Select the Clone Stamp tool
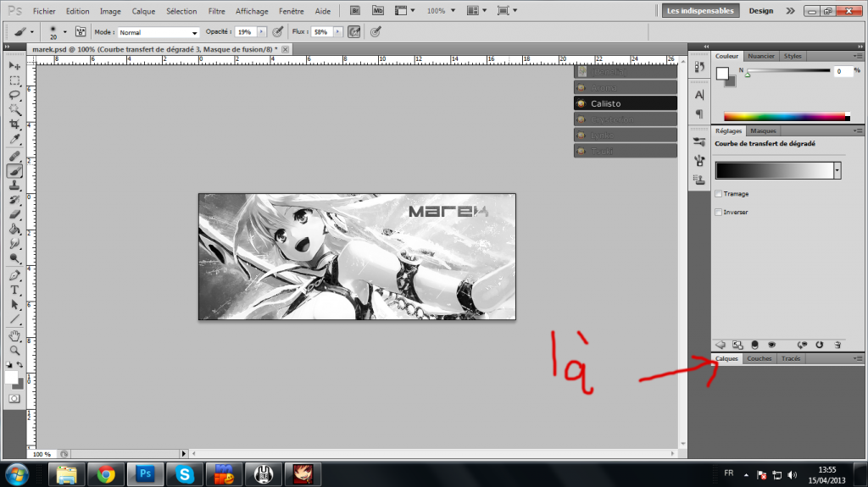 pyautogui.click(x=14, y=185)
